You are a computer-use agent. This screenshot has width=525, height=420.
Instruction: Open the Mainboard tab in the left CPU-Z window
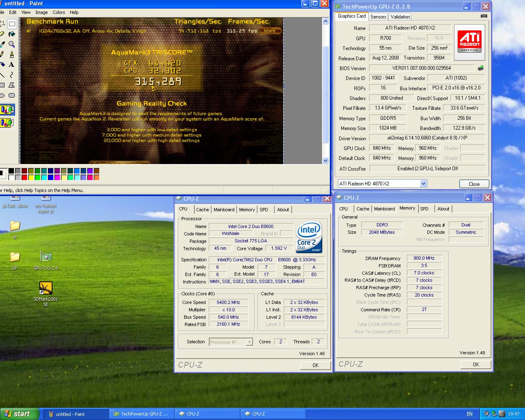[224, 210]
